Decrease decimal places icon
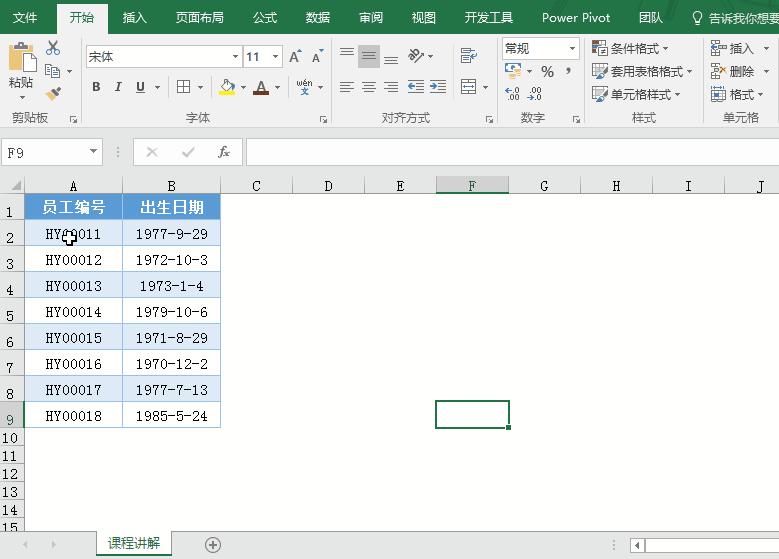Screen dimensions: 779x559 (x=535, y=93)
